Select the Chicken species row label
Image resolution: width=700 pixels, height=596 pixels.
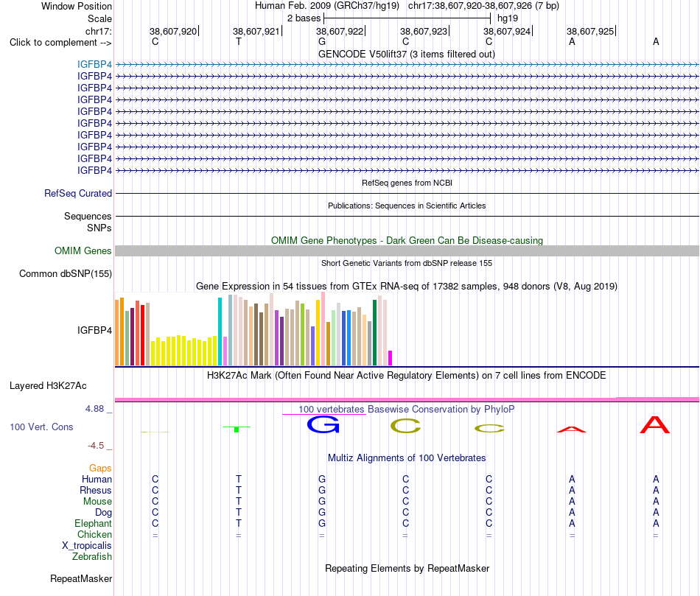(x=94, y=534)
